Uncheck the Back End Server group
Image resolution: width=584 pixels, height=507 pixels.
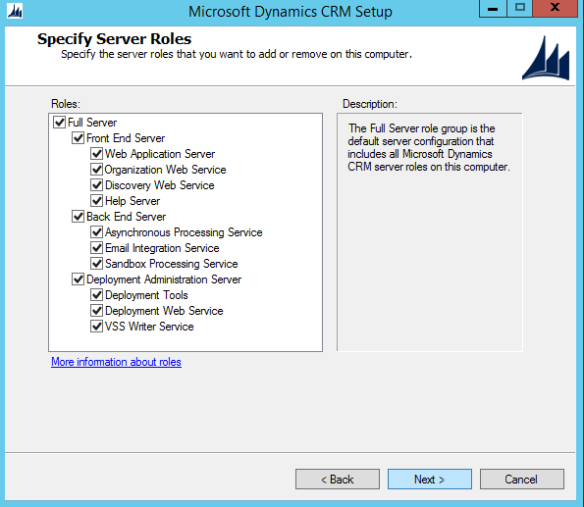[x=78, y=216]
